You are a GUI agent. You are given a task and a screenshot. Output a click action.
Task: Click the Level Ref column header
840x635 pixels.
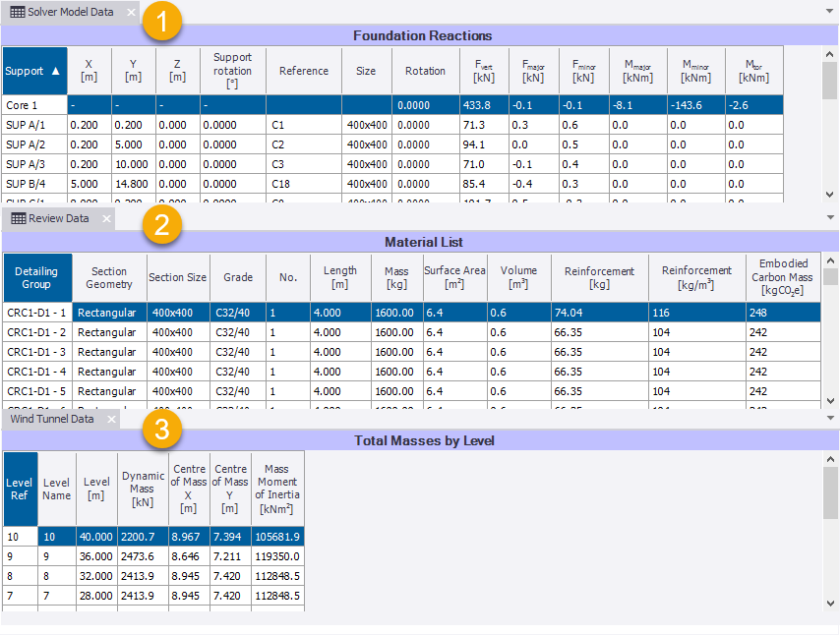(20, 489)
